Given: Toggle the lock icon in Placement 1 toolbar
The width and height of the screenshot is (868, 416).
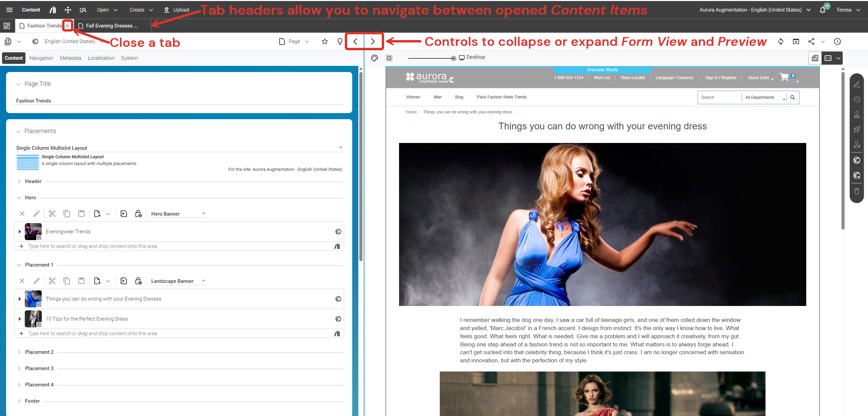Looking at the screenshot, I should pyautogui.click(x=138, y=281).
